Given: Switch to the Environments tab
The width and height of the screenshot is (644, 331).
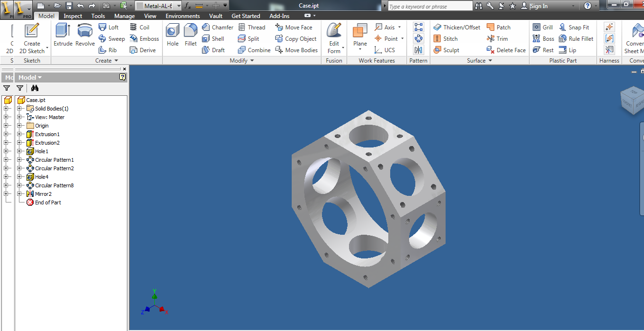Looking at the screenshot, I should [183, 16].
